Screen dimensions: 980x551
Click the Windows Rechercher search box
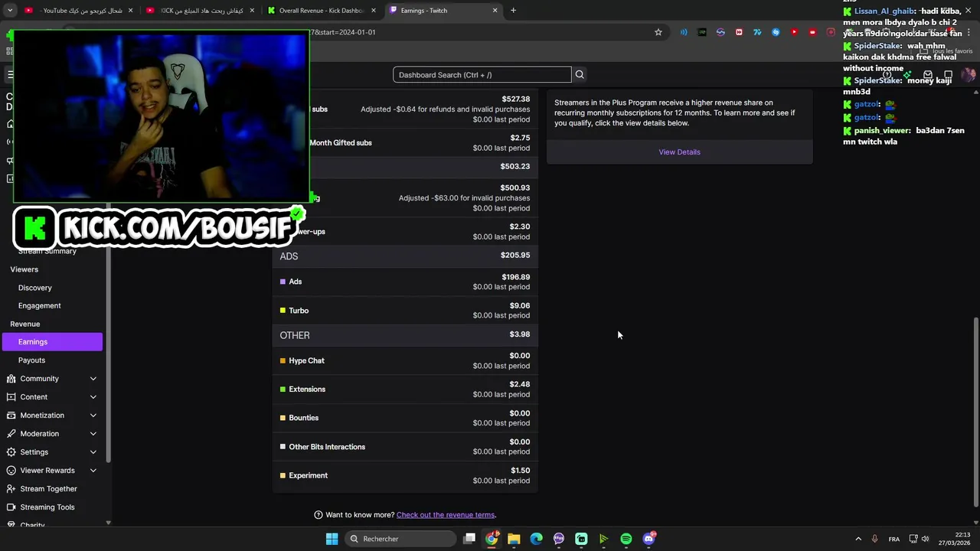(x=400, y=539)
